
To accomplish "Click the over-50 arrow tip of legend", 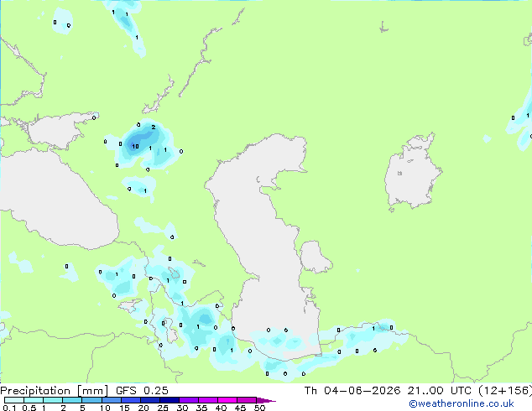I will point(266,400).
